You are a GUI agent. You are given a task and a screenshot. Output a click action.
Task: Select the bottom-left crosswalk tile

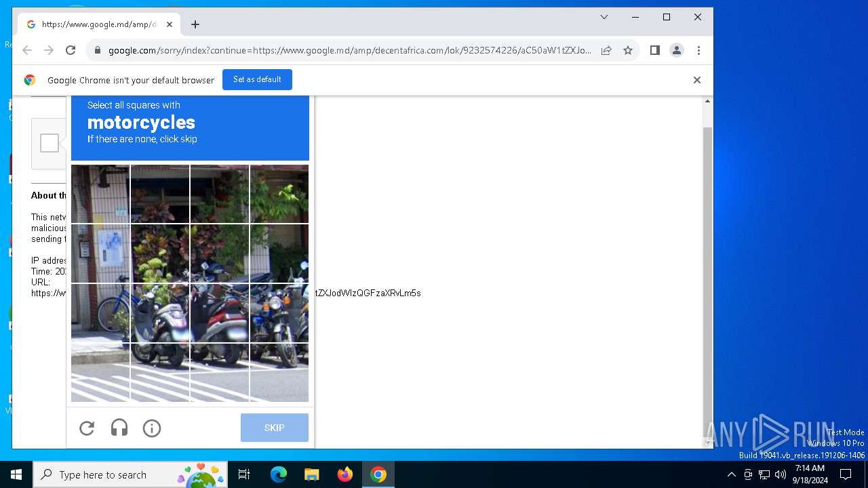100,373
